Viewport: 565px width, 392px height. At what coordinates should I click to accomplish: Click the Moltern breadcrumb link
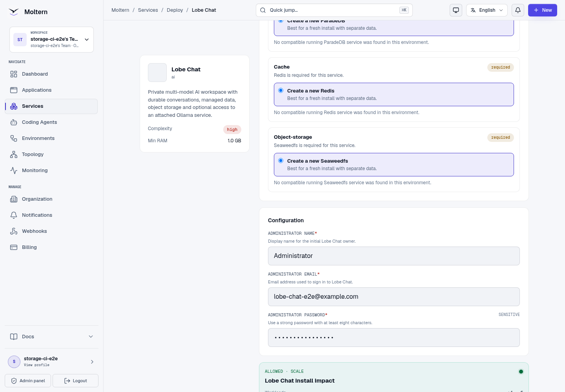click(x=120, y=10)
